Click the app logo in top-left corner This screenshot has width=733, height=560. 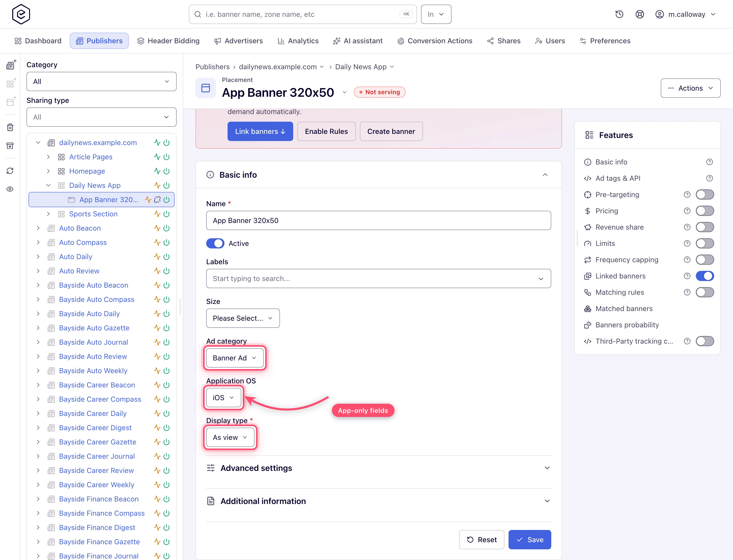coord(21,14)
